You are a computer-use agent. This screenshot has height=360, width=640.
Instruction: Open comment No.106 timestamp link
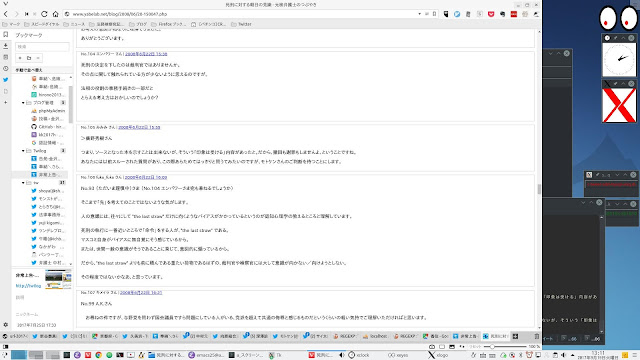click(x=146, y=177)
